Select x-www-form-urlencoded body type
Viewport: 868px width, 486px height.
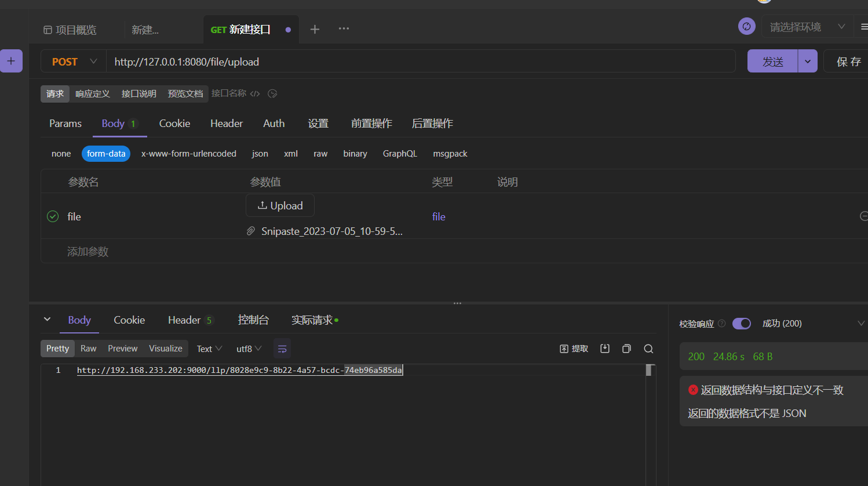(189, 154)
